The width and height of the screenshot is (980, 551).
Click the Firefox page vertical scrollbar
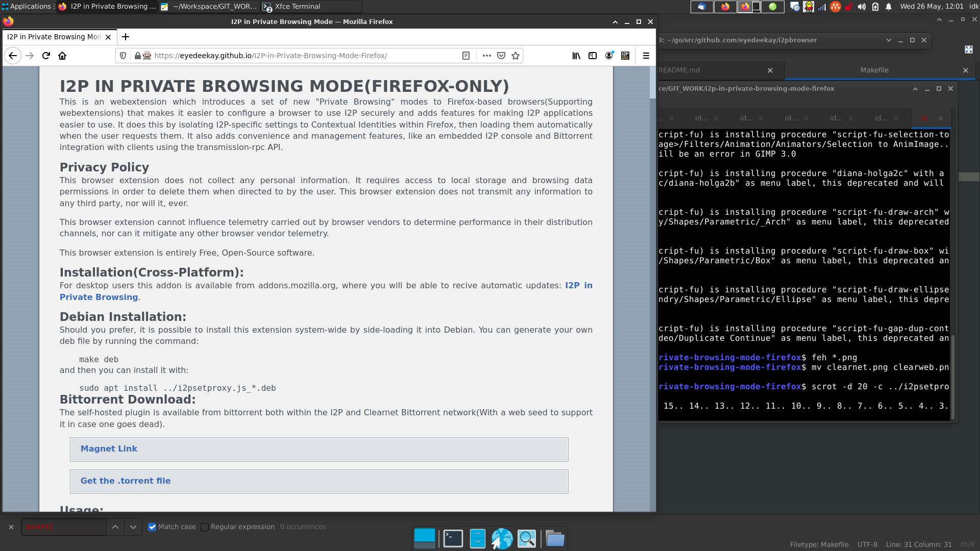652,82
